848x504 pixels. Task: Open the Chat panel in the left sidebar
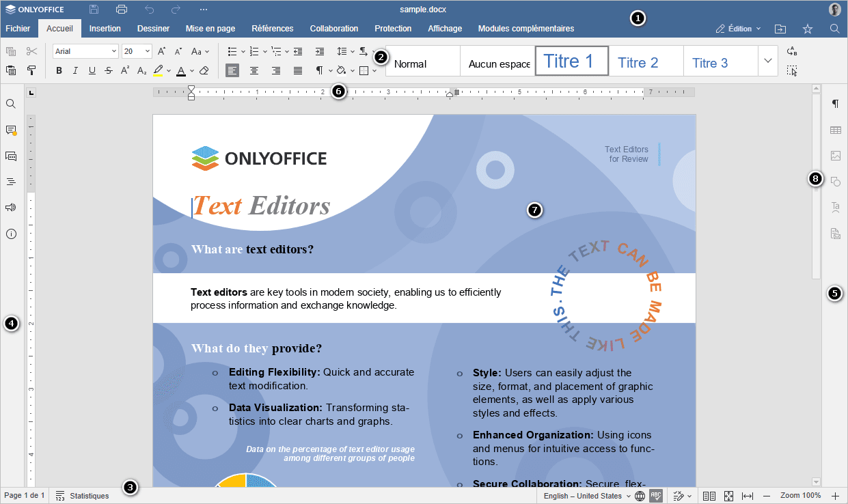coord(11,156)
